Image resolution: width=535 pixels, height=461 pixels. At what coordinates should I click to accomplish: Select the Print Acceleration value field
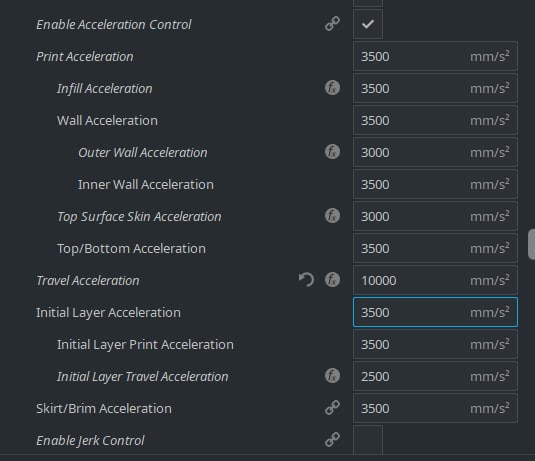coord(435,56)
